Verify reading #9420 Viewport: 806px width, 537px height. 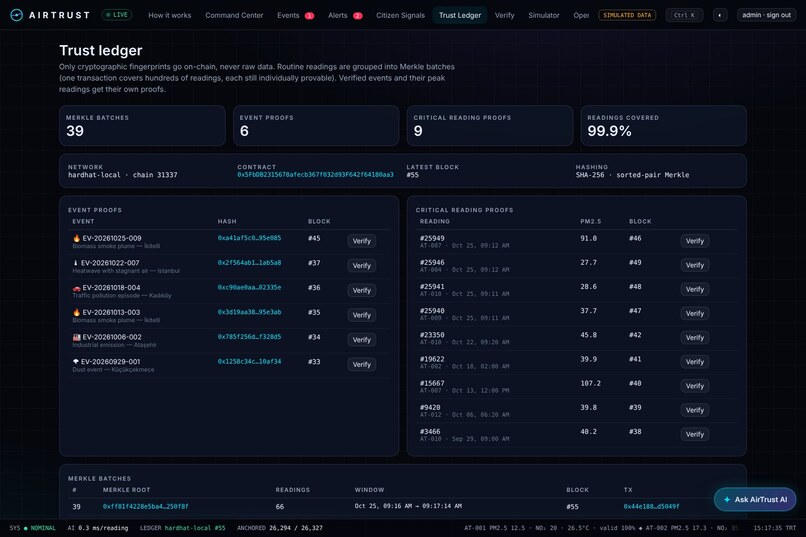[694, 410]
